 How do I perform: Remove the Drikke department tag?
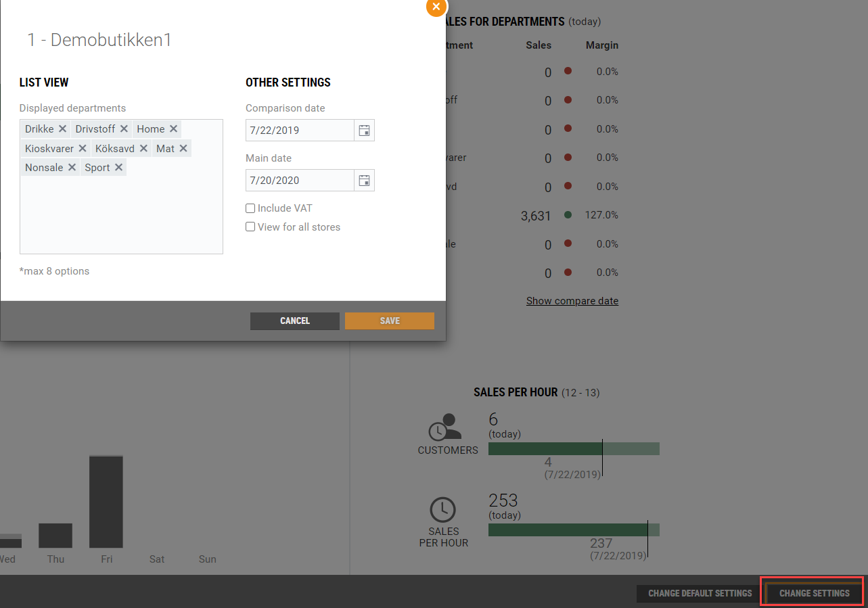[62, 129]
